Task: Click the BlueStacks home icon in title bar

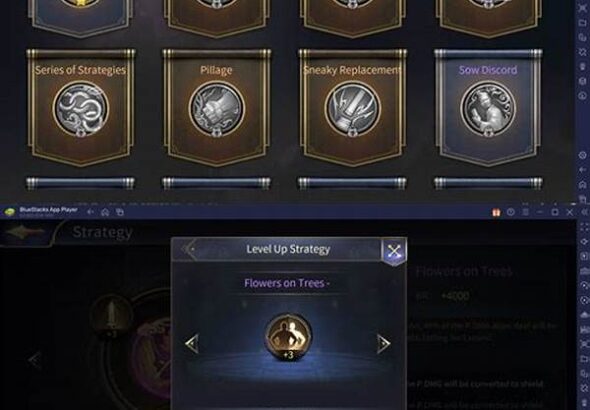Action: click(105, 212)
